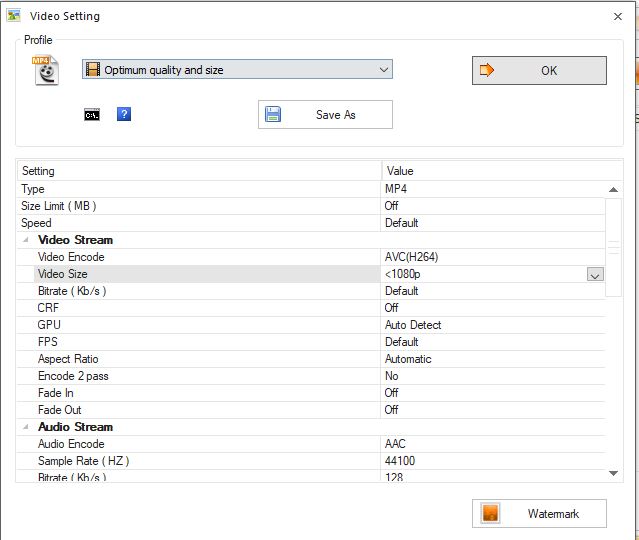639x540 pixels.
Task: Click the command line console icon
Action: pyautogui.click(x=92, y=115)
